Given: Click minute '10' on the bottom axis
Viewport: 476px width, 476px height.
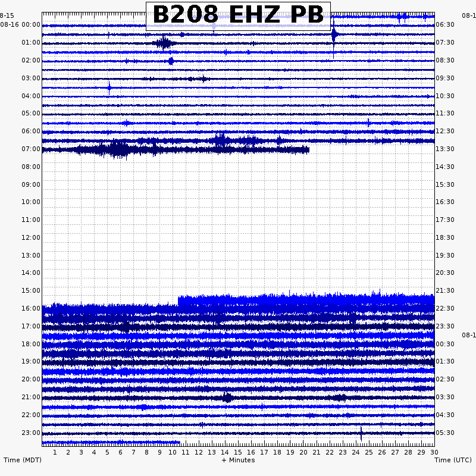Looking at the screenshot, I should 173,453.
